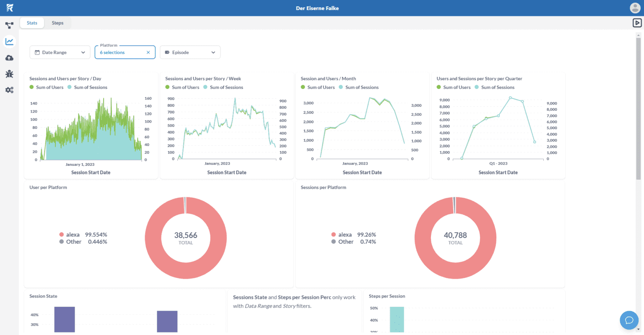Open the settings gears sidebar icon
This screenshot has height=335, width=644.
[9, 90]
